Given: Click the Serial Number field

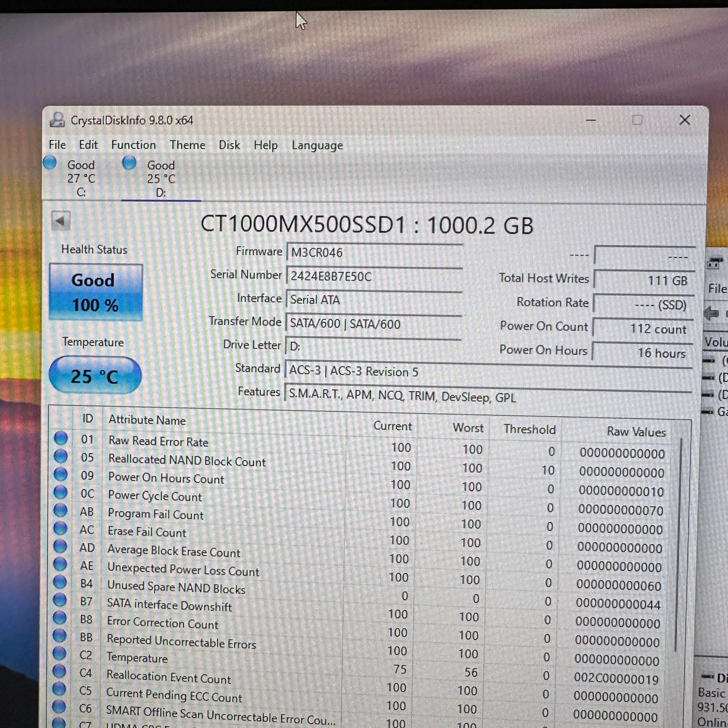Looking at the screenshot, I should 375,276.
